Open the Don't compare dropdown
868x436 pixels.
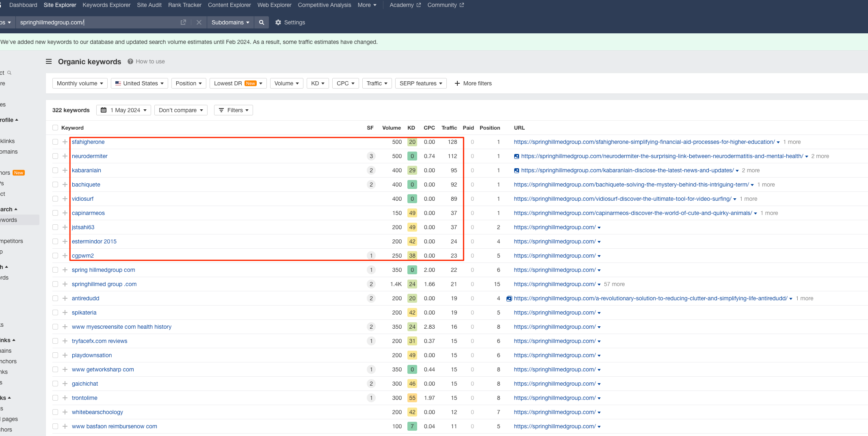pos(181,110)
